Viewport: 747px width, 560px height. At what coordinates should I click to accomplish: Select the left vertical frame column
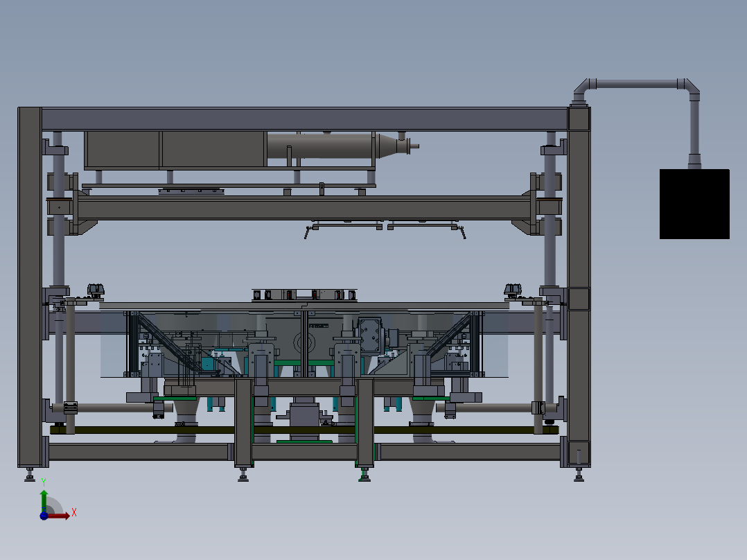click(x=30, y=287)
